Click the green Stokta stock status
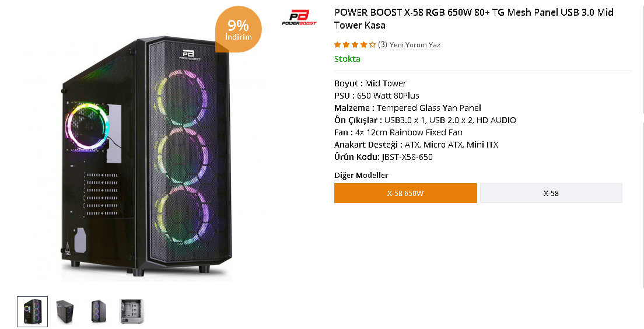The height and width of the screenshot is (329, 644). (x=347, y=59)
